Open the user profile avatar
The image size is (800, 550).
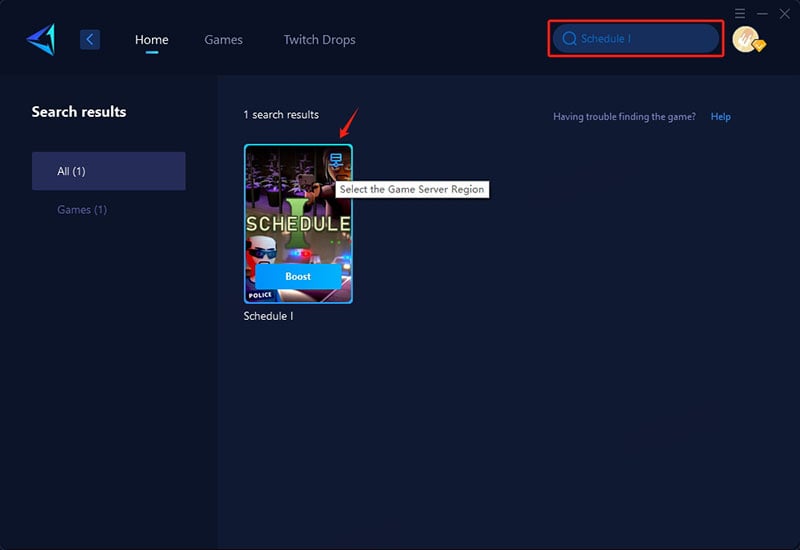pos(747,39)
